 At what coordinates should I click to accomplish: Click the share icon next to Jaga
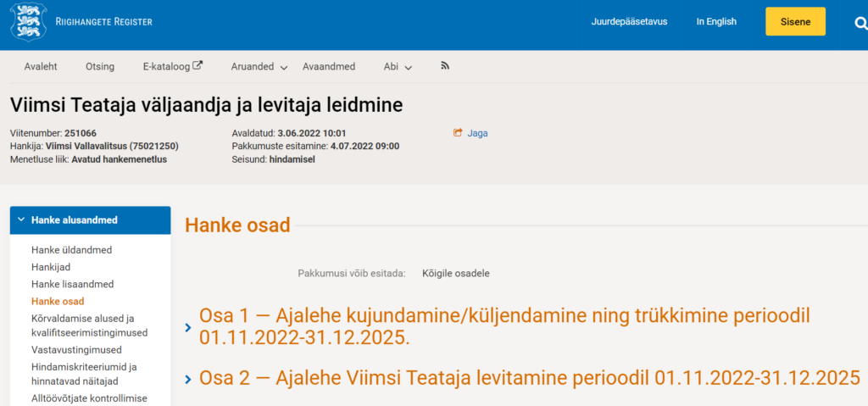coord(458,133)
